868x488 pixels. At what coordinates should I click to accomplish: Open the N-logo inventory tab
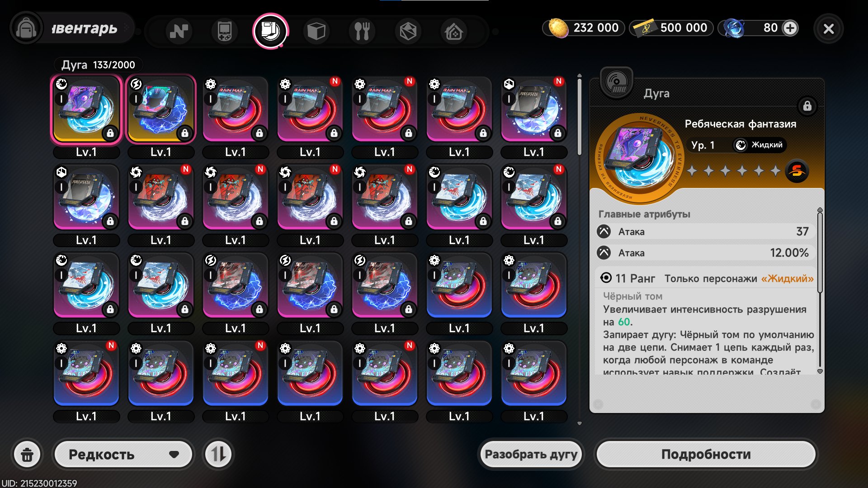[x=179, y=31]
